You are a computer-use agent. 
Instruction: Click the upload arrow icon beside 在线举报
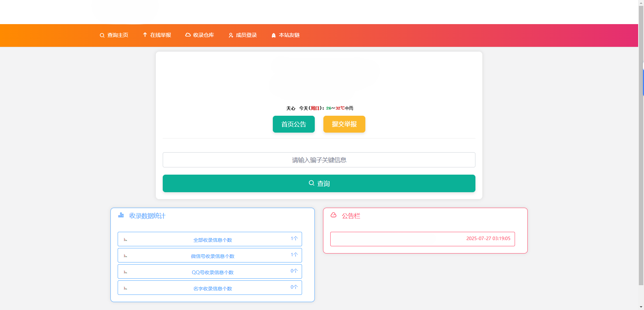point(145,35)
